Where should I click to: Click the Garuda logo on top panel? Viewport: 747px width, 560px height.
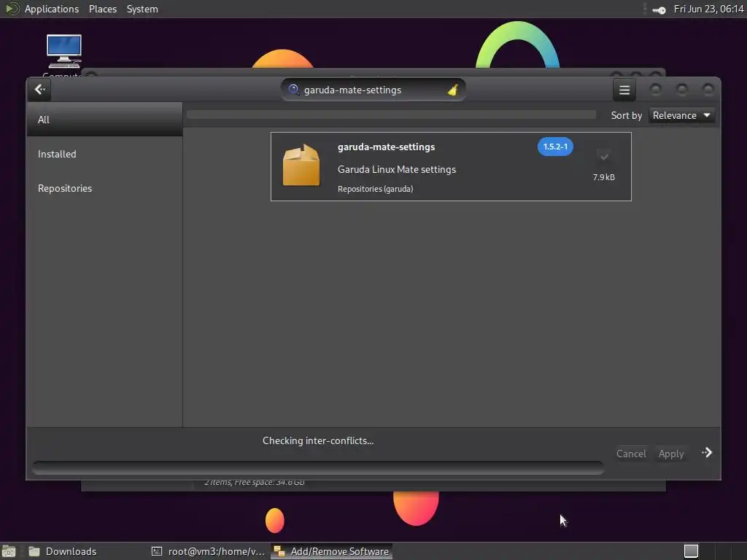[x=12, y=9]
